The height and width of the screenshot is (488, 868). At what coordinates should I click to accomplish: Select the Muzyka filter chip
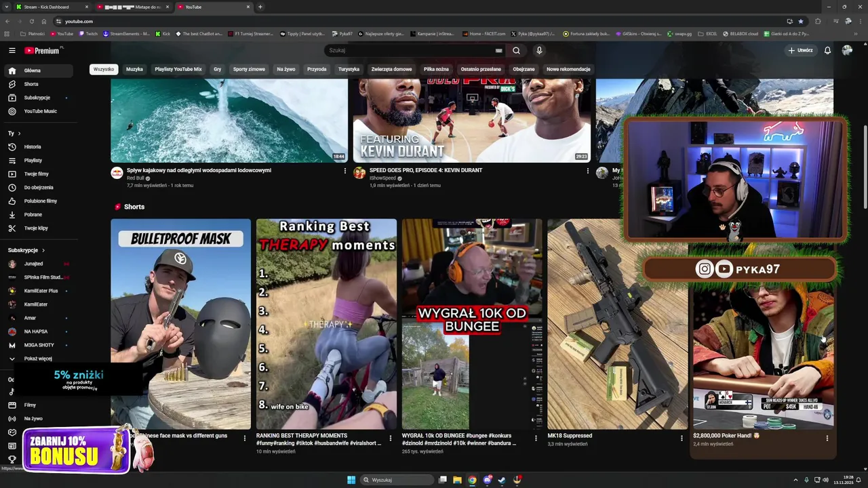point(134,69)
